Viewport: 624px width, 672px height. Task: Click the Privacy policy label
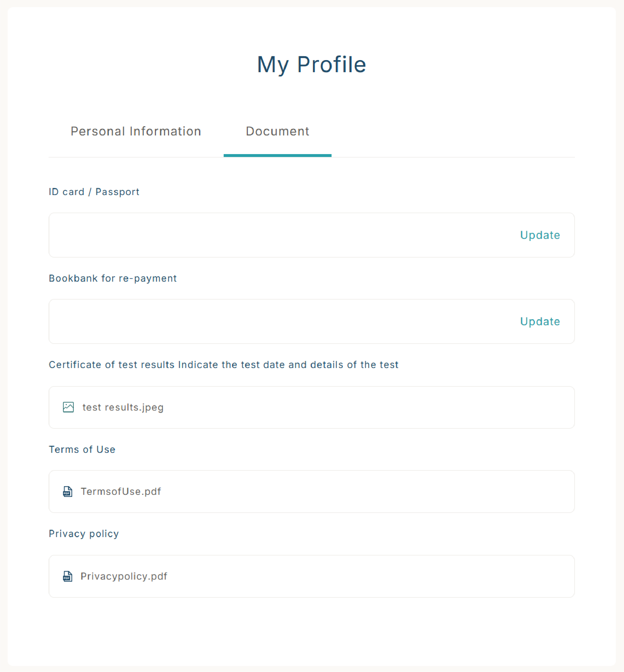coord(84,534)
